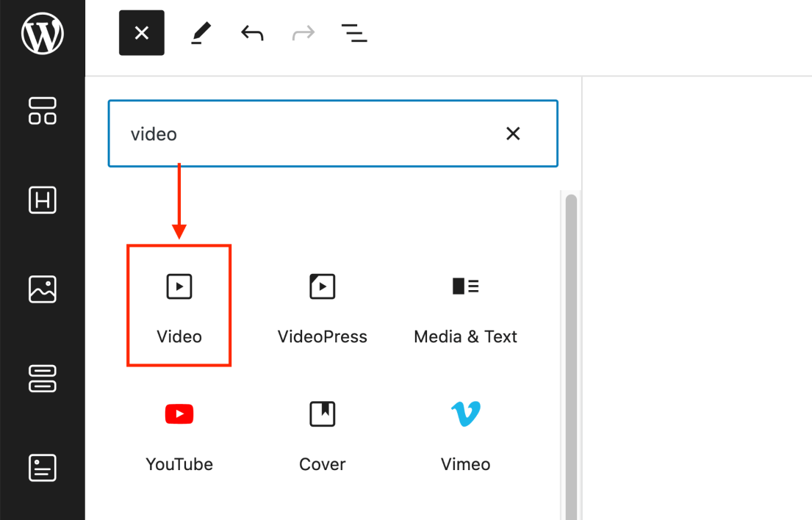This screenshot has height=520, width=812.
Task: Open the WordPress logo menu
Action: tap(42, 33)
